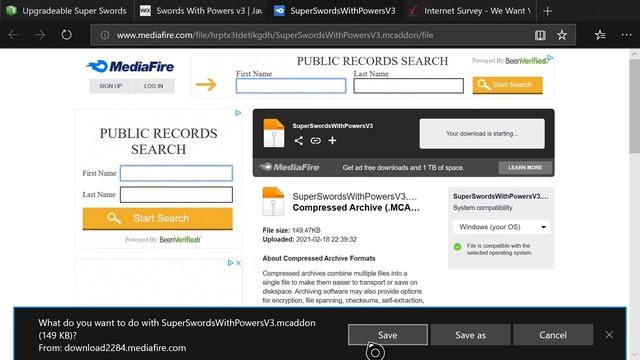Click the MediaFire logo in the ad-free promo bar
Image resolution: width=640 pixels, height=360 pixels.
pos(289,167)
